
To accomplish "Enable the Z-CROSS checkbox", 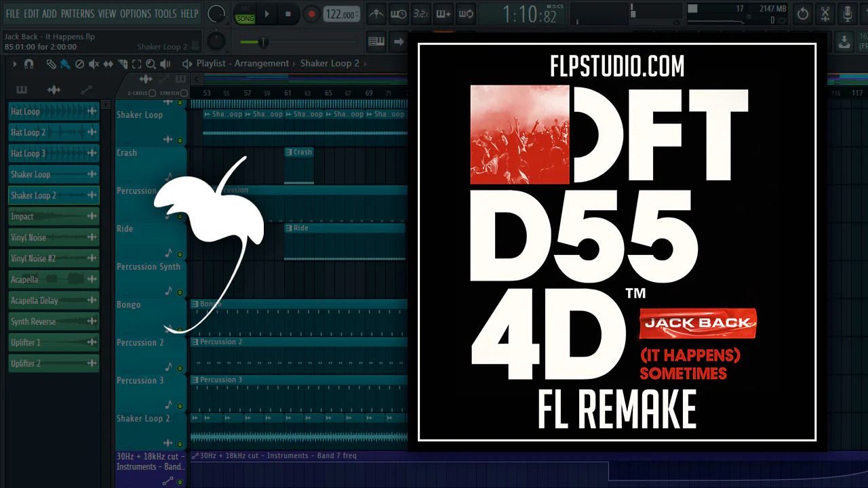I will point(152,93).
